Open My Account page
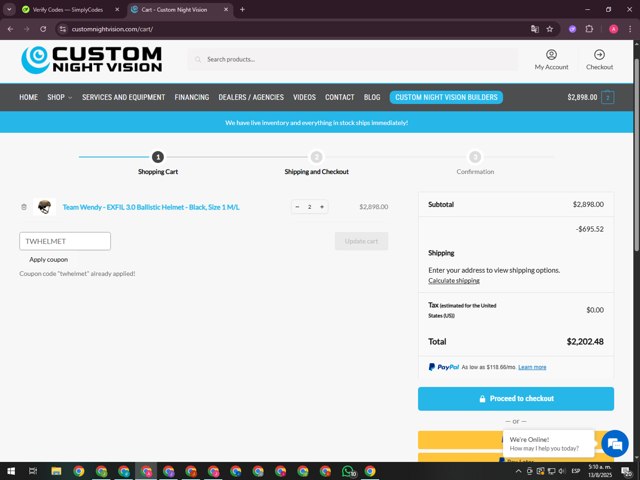The image size is (640, 480). click(x=551, y=60)
